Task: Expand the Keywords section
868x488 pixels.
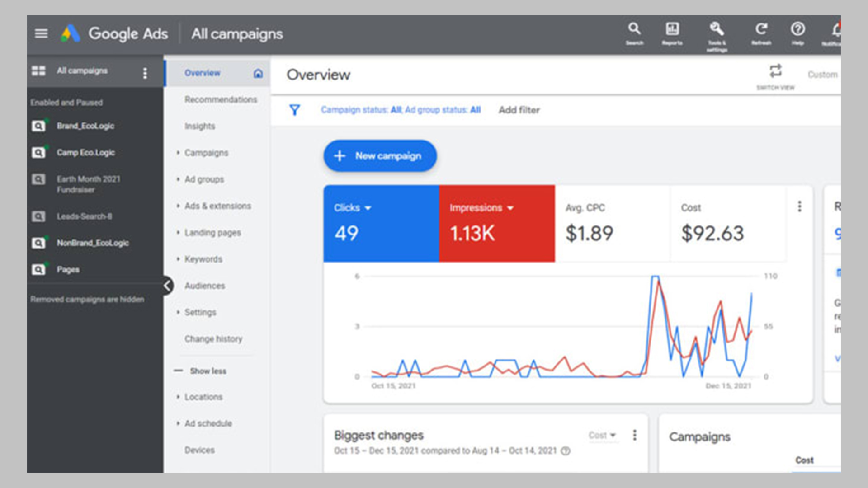Action: tap(178, 259)
